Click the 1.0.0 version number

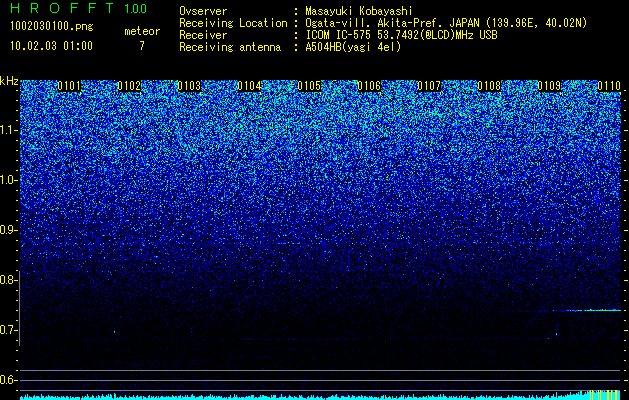pyautogui.click(x=136, y=9)
